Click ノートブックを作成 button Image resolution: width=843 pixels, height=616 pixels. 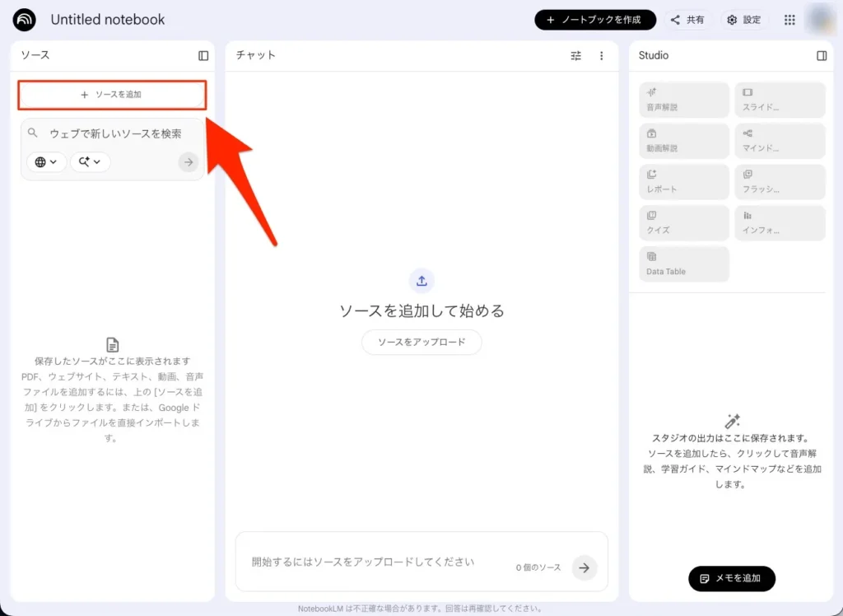[x=594, y=20]
